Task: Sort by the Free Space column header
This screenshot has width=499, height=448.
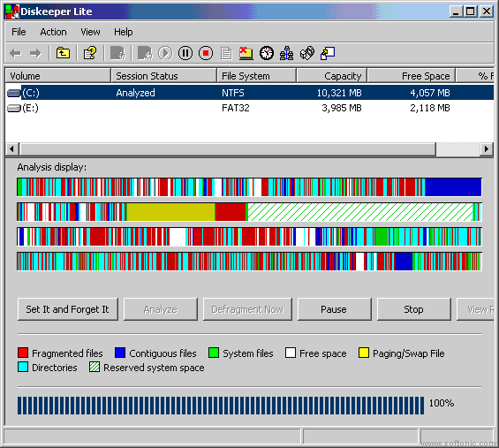Action: point(412,76)
